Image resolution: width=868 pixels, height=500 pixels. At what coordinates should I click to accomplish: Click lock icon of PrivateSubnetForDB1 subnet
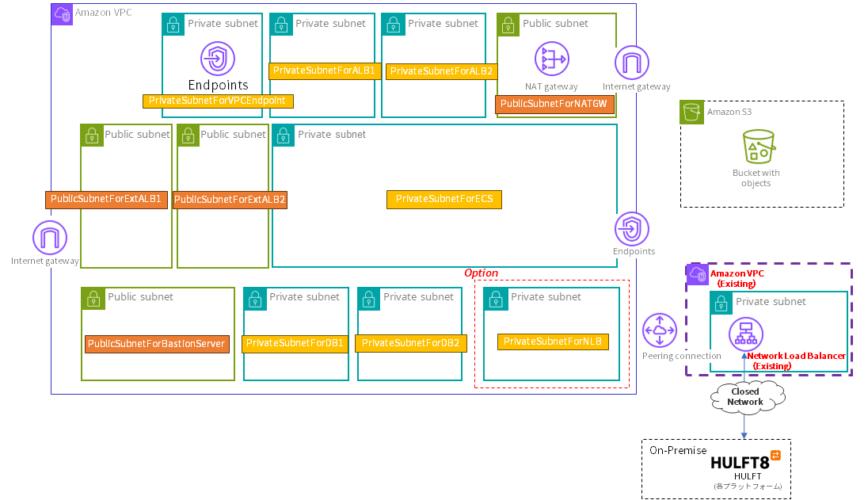[x=255, y=299]
